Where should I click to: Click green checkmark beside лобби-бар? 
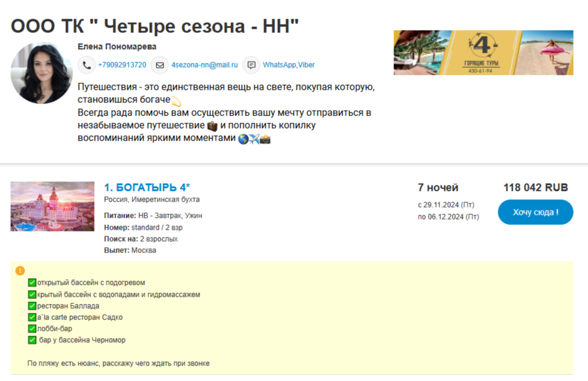coord(32,328)
